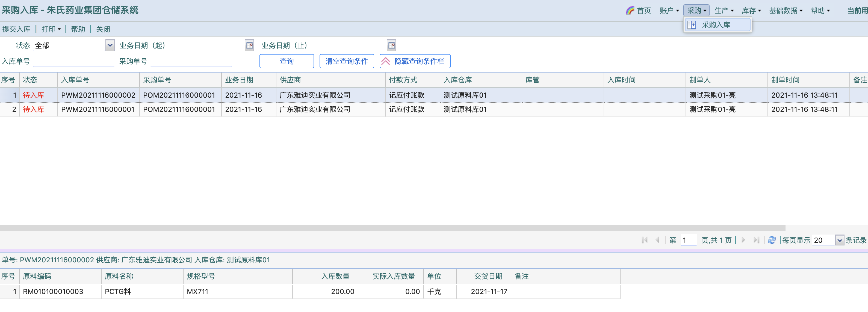Jump to last page icon
Viewport: 868px width, 312px height.
756,240
